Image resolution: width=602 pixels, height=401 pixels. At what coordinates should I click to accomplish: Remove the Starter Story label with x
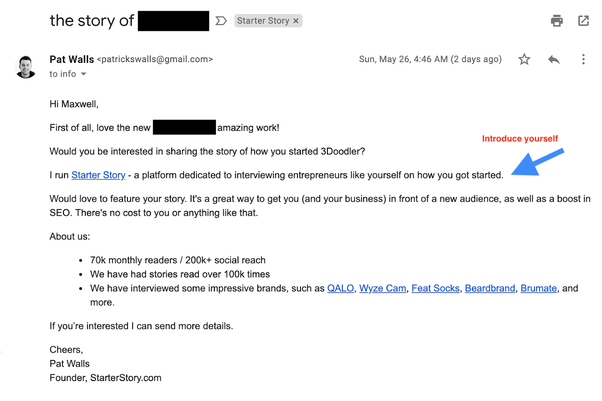pos(296,20)
